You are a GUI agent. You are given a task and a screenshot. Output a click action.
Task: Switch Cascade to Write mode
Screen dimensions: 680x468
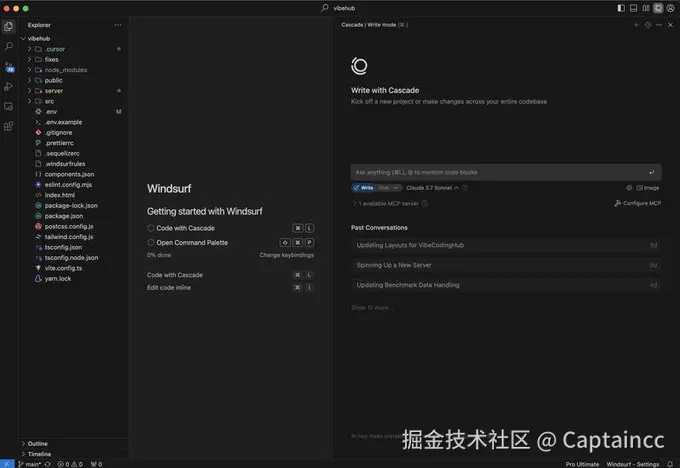click(364, 188)
